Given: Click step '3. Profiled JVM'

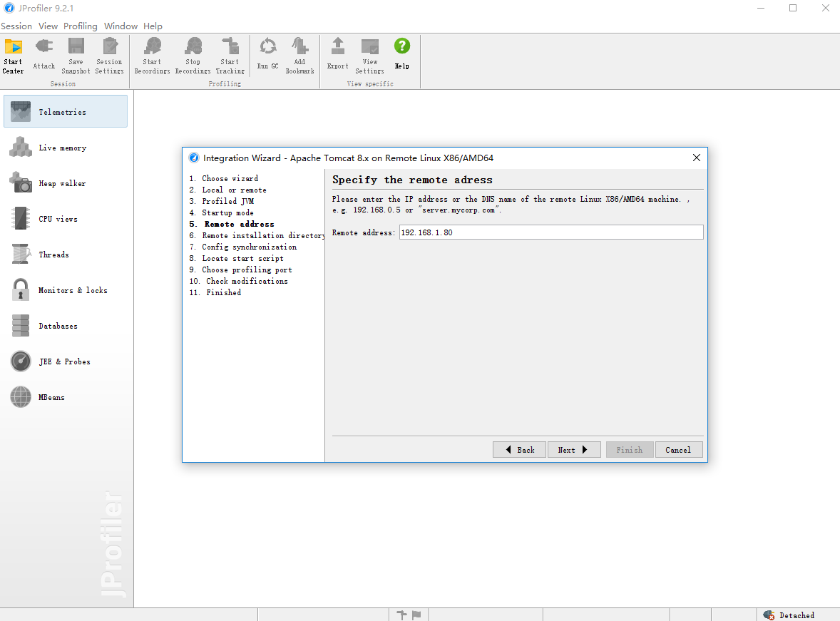Looking at the screenshot, I should tap(222, 201).
